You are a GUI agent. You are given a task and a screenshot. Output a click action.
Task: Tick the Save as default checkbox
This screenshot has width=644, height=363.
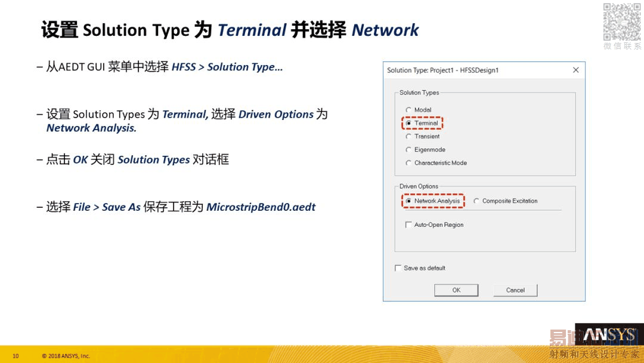tap(398, 268)
